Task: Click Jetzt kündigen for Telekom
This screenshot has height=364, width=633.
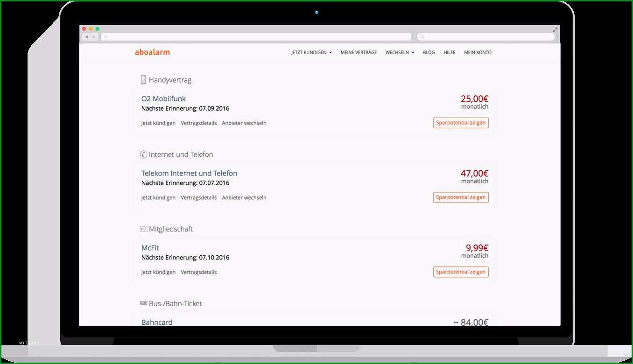Action: click(158, 198)
